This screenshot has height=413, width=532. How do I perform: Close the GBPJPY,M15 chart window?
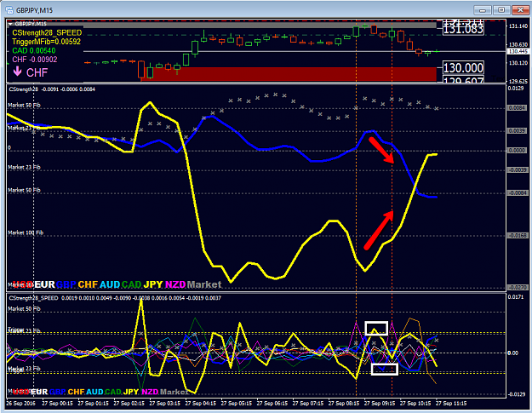click(520, 10)
